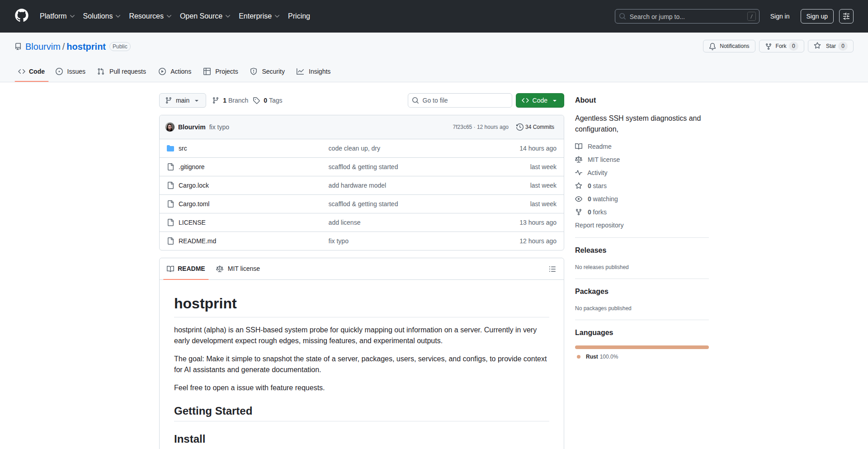The height and width of the screenshot is (449, 868).
Task: Select the MIT license tab in README
Action: pos(238,269)
